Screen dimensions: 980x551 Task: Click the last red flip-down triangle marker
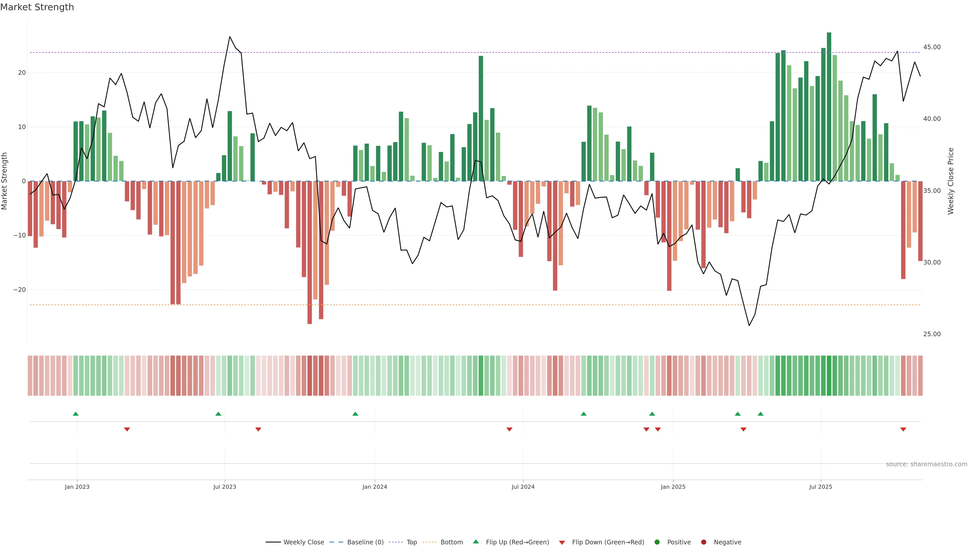click(903, 429)
